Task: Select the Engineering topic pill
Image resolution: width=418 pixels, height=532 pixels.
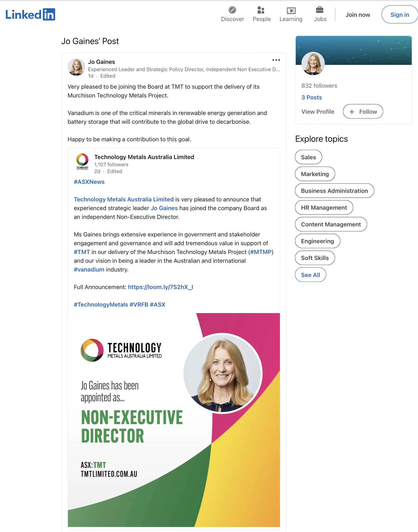Action: pyautogui.click(x=317, y=241)
